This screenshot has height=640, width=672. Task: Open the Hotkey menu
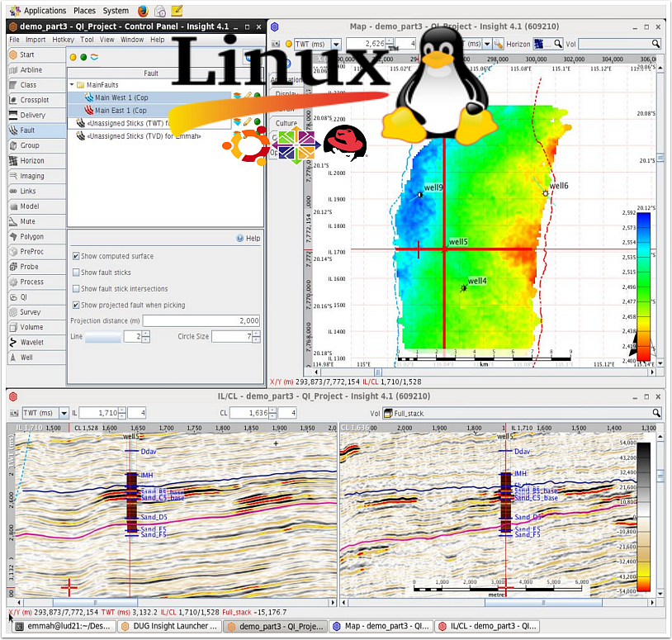(x=63, y=40)
